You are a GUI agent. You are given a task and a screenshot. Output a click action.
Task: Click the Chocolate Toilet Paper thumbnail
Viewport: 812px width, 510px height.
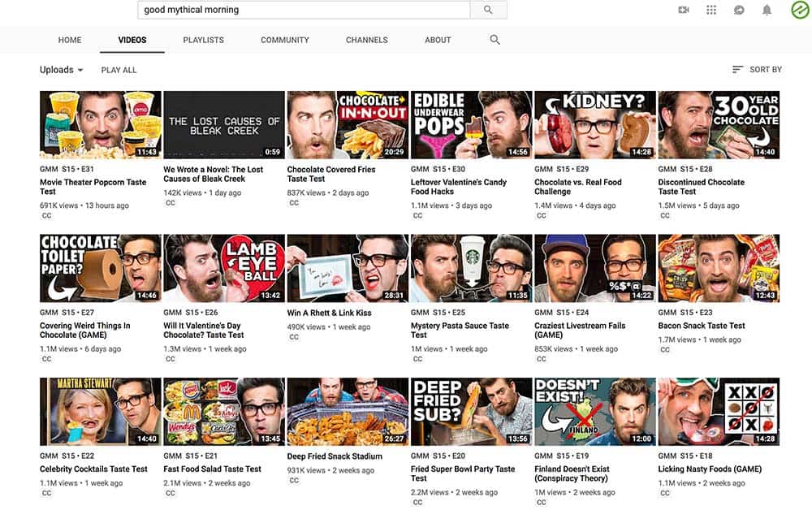pos(101,268)
